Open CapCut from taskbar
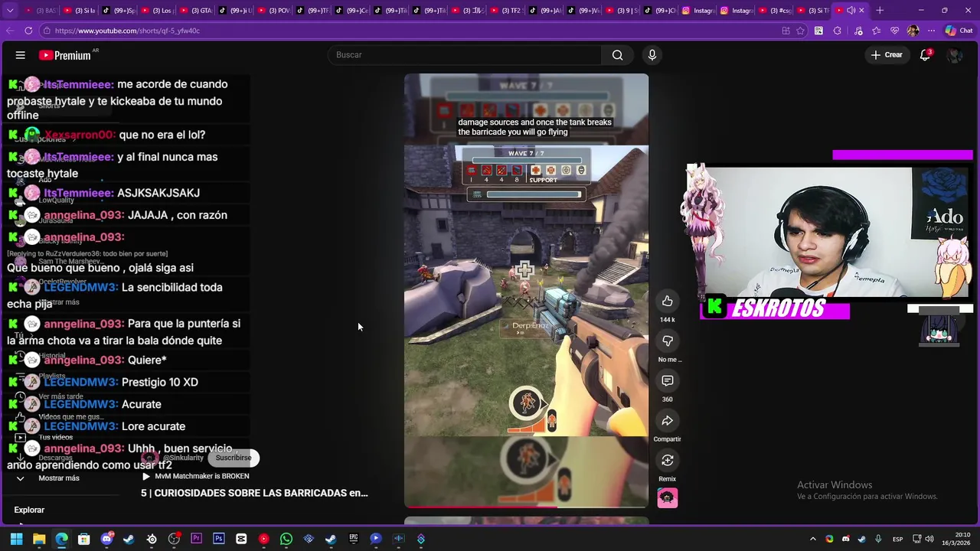980x551 pixels. click(241, 539)
